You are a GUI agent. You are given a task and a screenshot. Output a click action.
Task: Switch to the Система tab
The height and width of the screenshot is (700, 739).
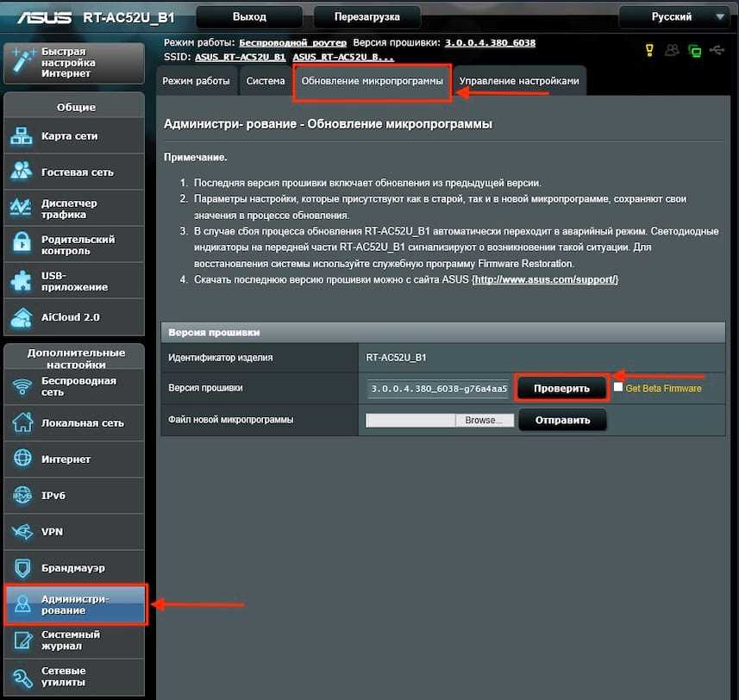266,81
